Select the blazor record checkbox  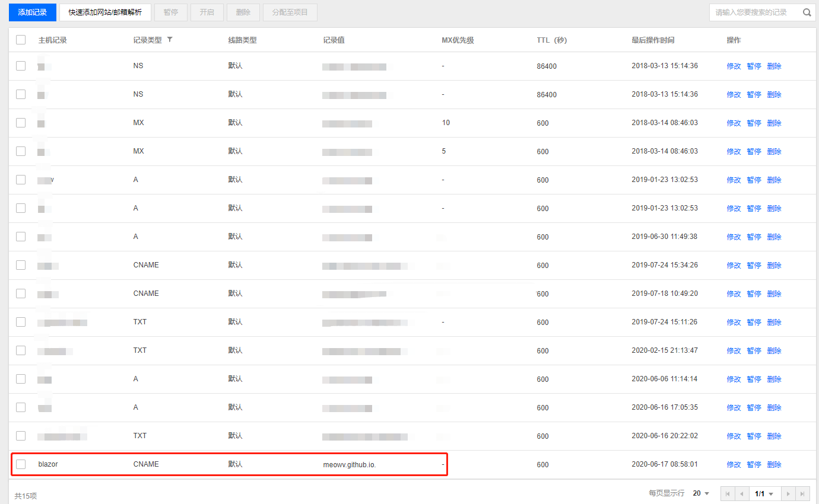tap(21, 464)
